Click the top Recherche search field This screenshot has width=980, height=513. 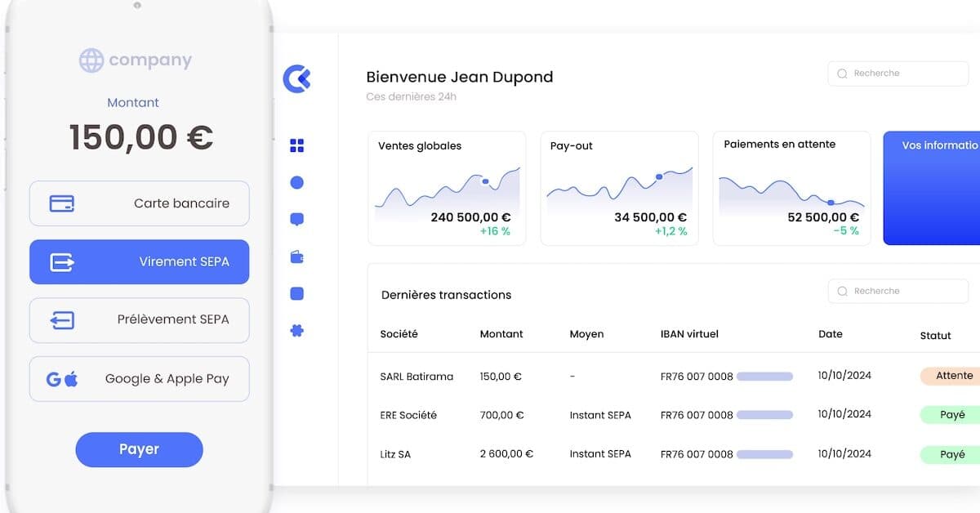[898, 74]
